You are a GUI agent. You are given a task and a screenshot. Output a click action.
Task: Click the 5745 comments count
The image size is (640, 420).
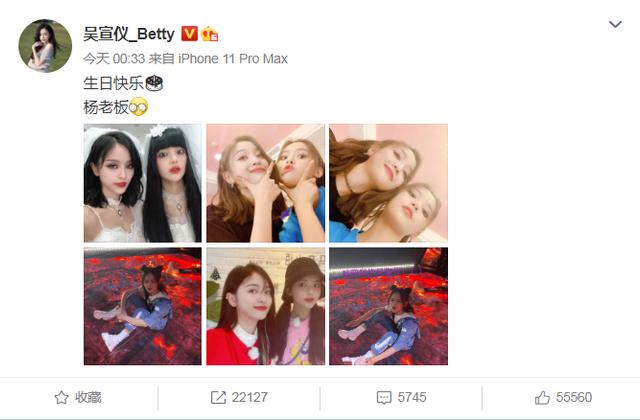412,398
